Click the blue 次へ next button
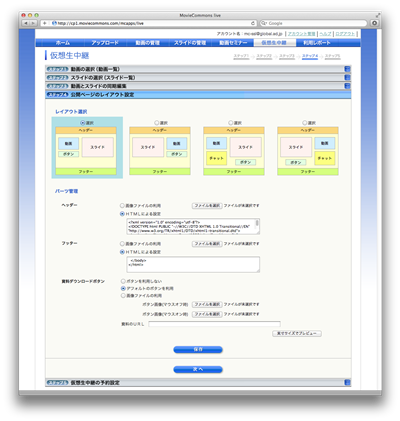The width and height of the screenshot is (400, 421). pyautogui.click(x=198, y=369)
